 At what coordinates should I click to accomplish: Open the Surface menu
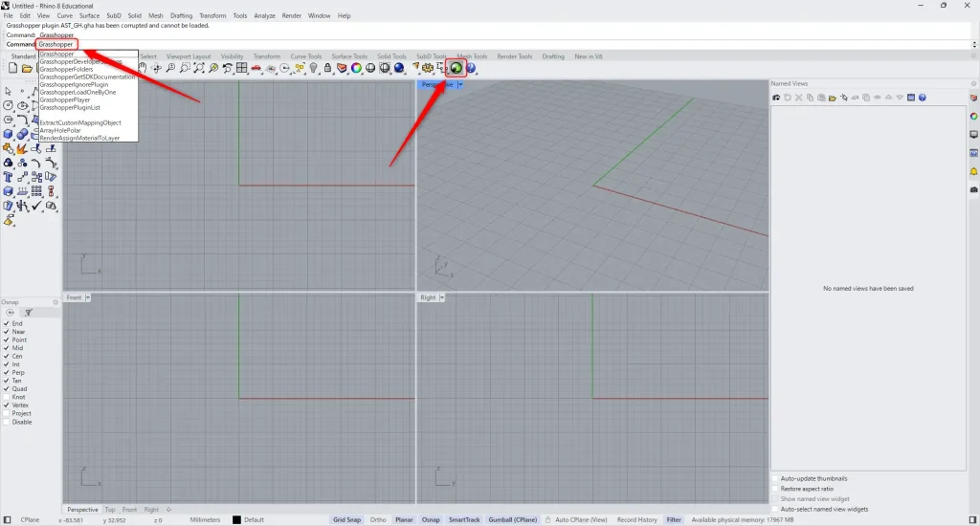click(x=89, y=16)
